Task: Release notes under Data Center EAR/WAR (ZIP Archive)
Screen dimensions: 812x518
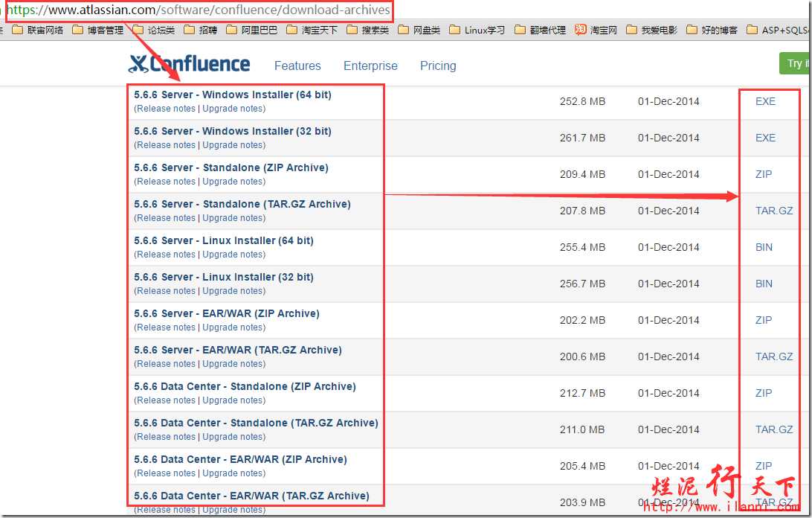Action: [166, 473]
